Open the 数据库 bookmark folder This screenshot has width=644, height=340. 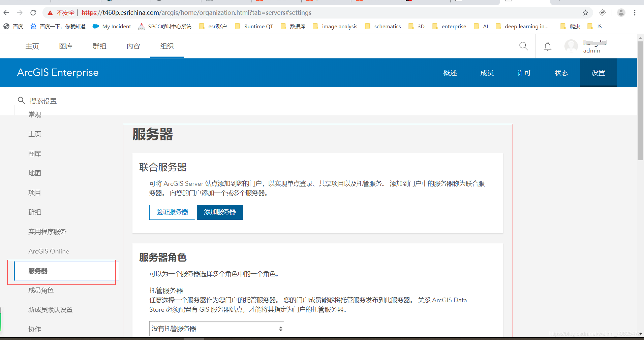click(293, 27)
